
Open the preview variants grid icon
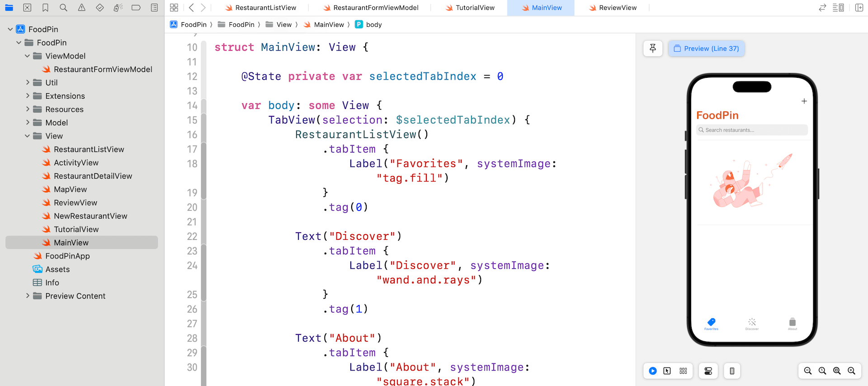[683, 371]
